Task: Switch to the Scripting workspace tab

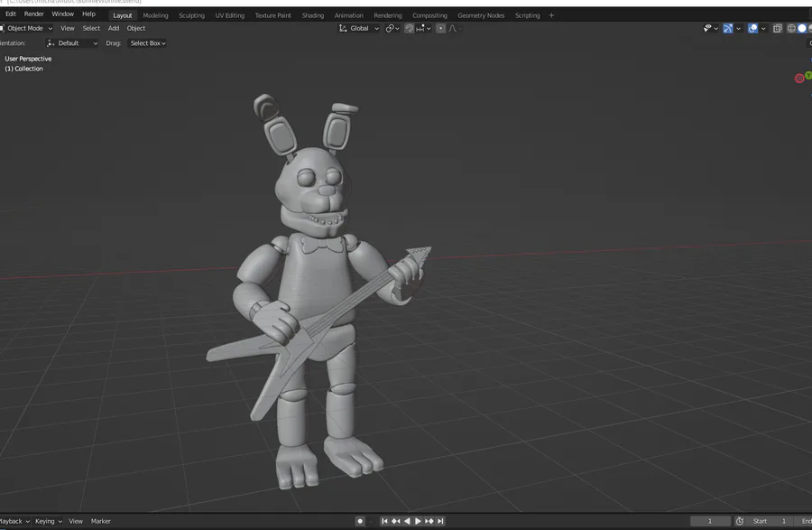Action: [x=527, y=15]
